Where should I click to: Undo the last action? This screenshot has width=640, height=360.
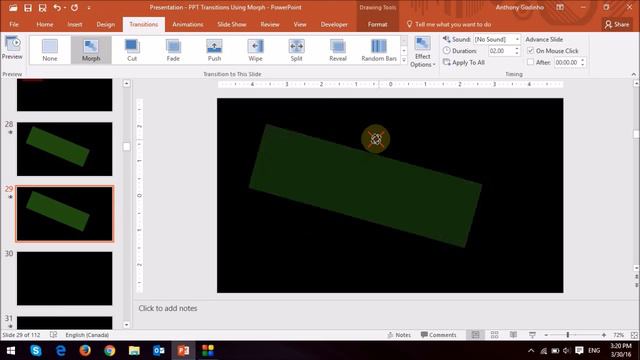(x=57, y=8)
